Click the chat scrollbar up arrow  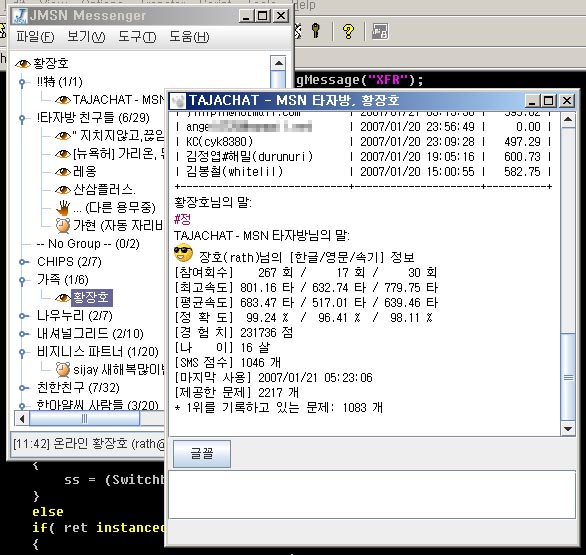(568, 119)
